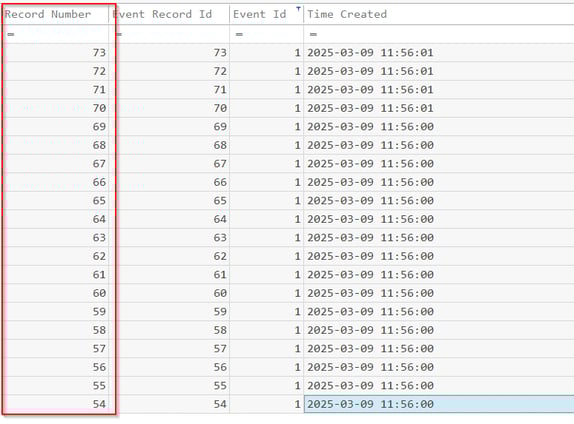
Task: Open the equals operator in Event Id filter
Action: pyautogui.click(x=239, y=34)
